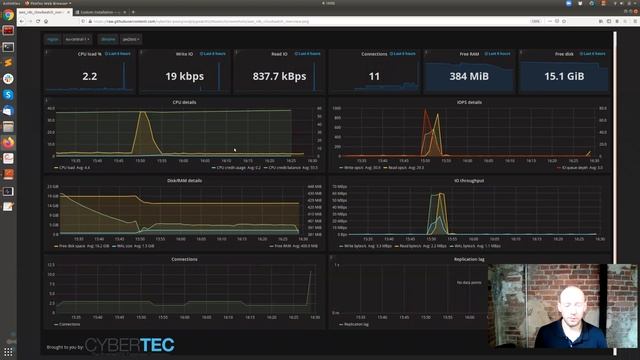The image size is (640, 360).
Task: Click the Connections legend color swatch
Action: click(x=56, y=324)
